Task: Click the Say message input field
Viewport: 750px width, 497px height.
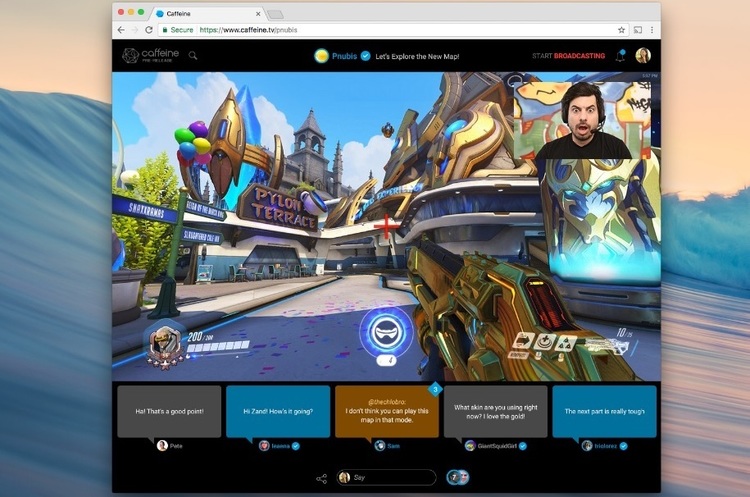Action: click(386, 477)
